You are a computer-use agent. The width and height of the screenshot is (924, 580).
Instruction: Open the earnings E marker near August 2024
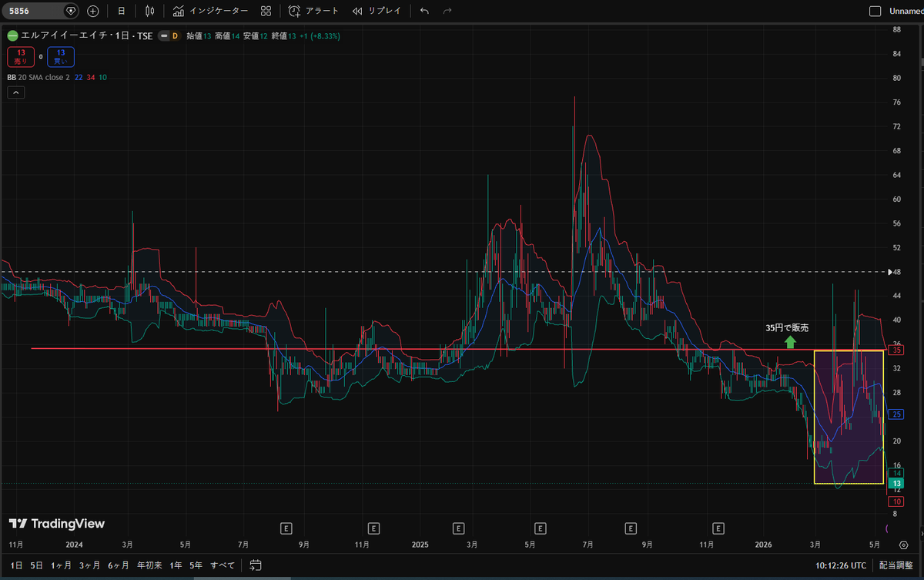286,528
